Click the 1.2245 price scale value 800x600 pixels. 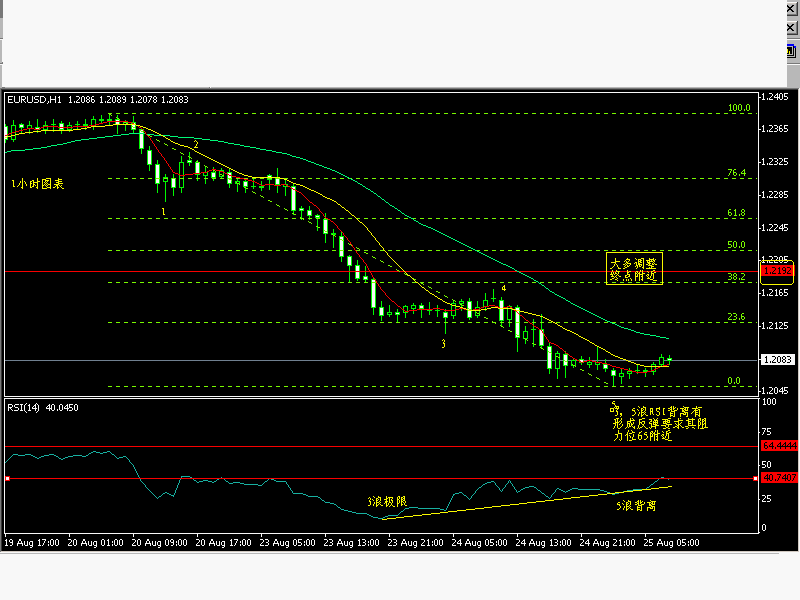point(774,228)
